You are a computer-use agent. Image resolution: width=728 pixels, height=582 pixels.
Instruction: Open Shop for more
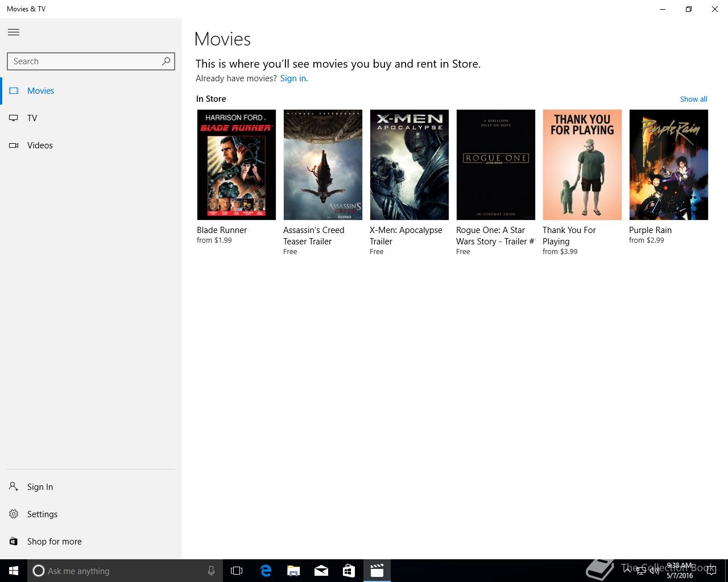coord(91,542)
